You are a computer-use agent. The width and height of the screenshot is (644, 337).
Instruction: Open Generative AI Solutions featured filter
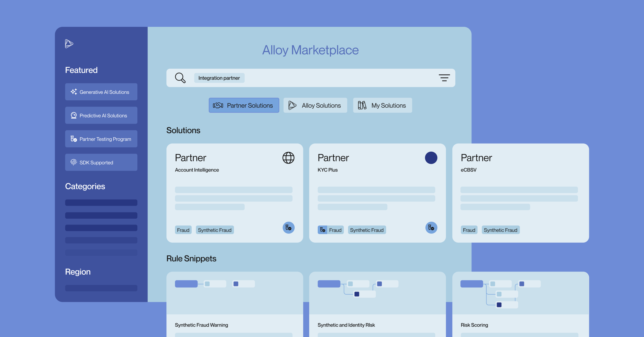[x=101, y=92]
